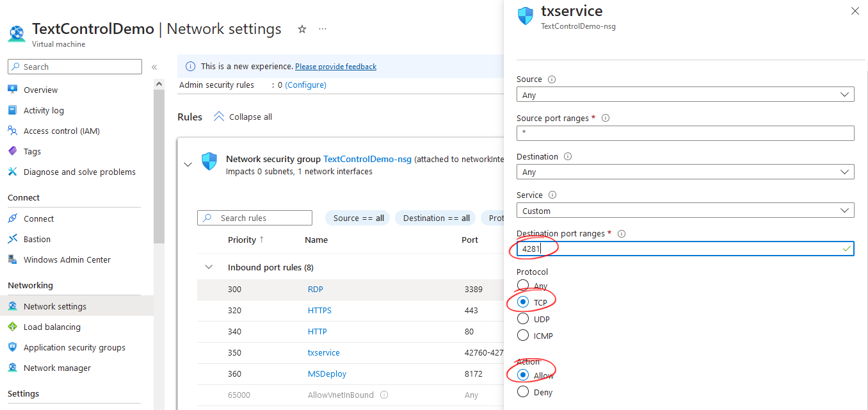The height and width of the screenshot is (410, 868).
Task: Select the Deny action radio button
Action: (523, 392)
